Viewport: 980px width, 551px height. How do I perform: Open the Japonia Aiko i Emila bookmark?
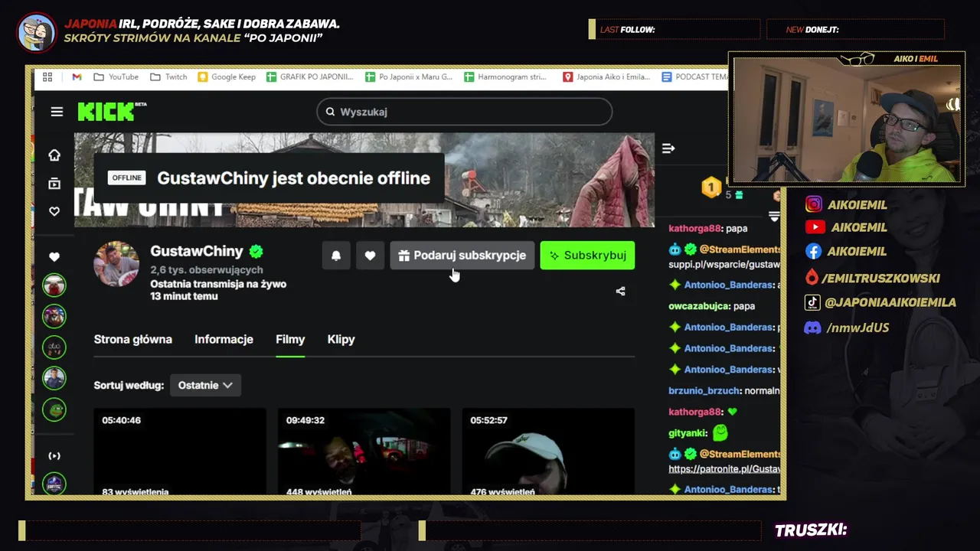coord(606,77)
